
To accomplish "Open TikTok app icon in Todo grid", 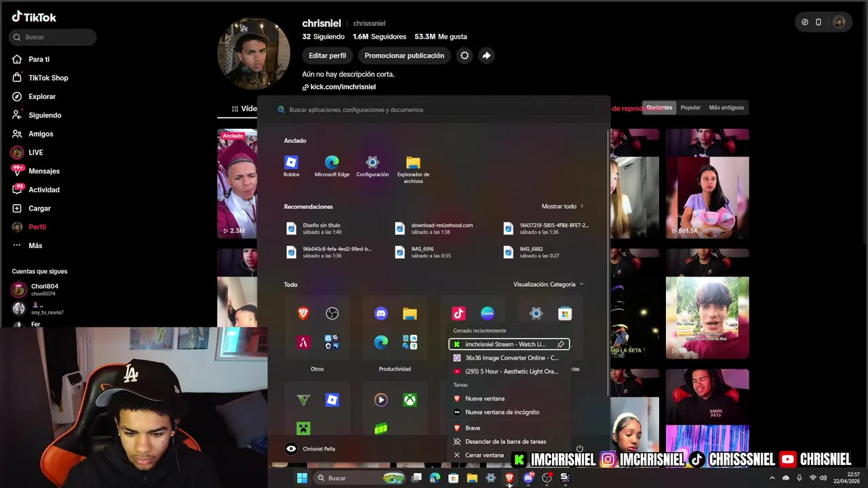I will pyautogui.click(x=459, y=313).
